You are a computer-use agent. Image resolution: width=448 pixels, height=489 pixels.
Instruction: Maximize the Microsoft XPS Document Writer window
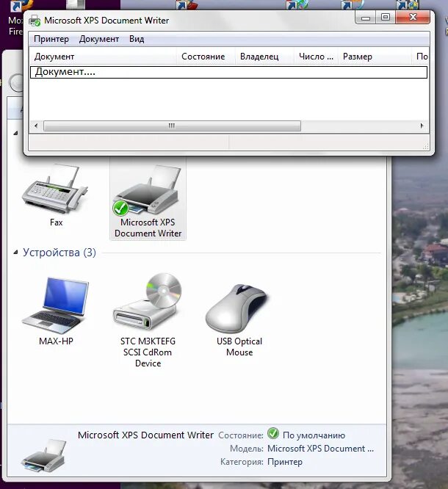coord(386,17)
